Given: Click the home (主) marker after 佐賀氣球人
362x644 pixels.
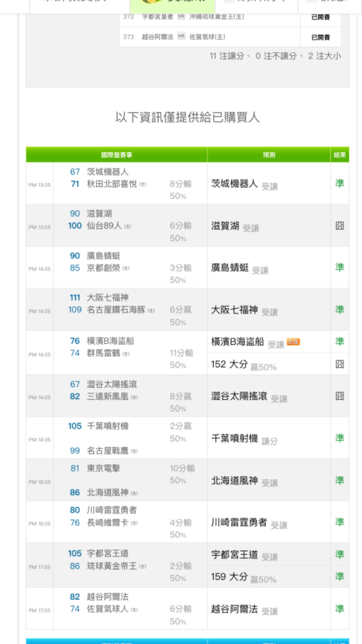Looking at the screenshot, I should click(135, 609).
